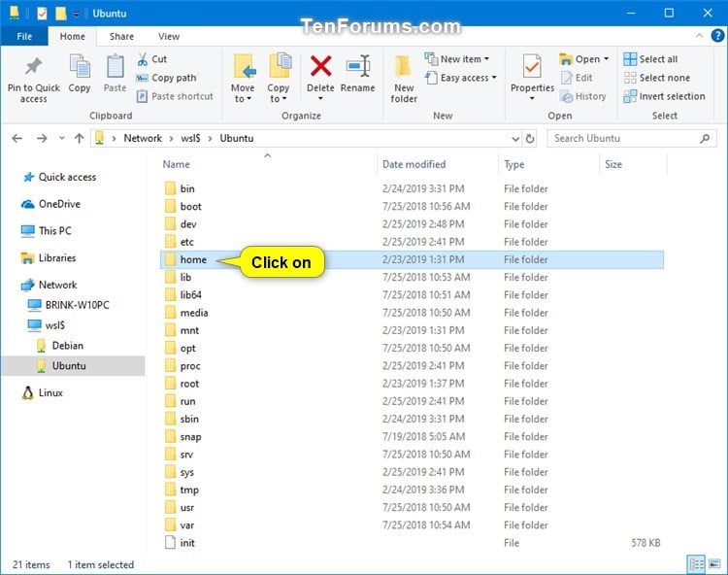728x575 pixels.
Task: Select This PC in navigation pane
Action: (x=47, y=231)
